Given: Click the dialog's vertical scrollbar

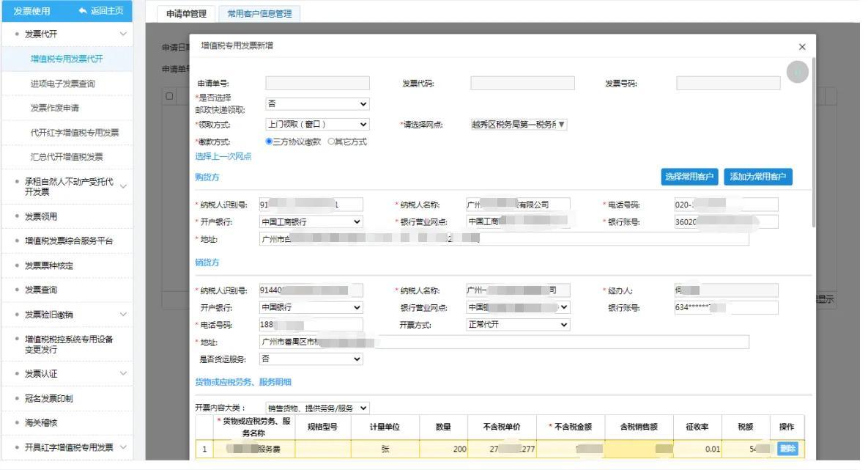Looking at the screenshot, I should pos(813,147).
